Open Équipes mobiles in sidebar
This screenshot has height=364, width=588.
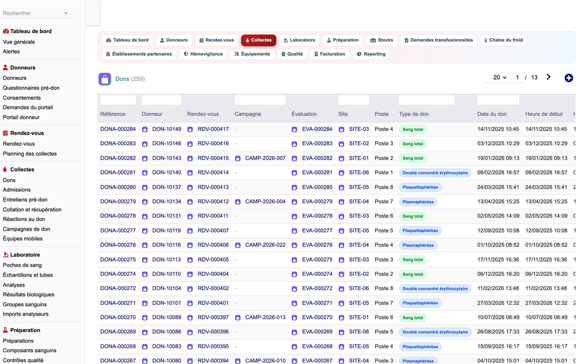[23, 239]
